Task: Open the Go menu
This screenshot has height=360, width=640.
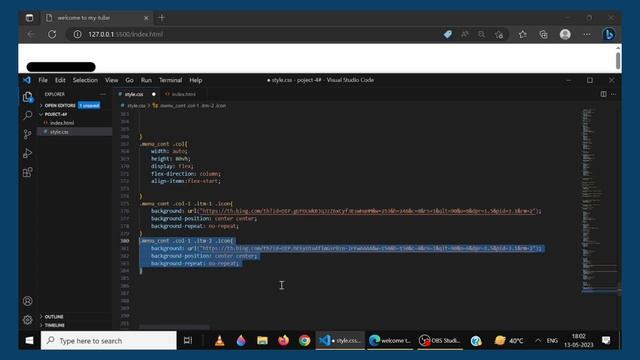Action: 129,80
